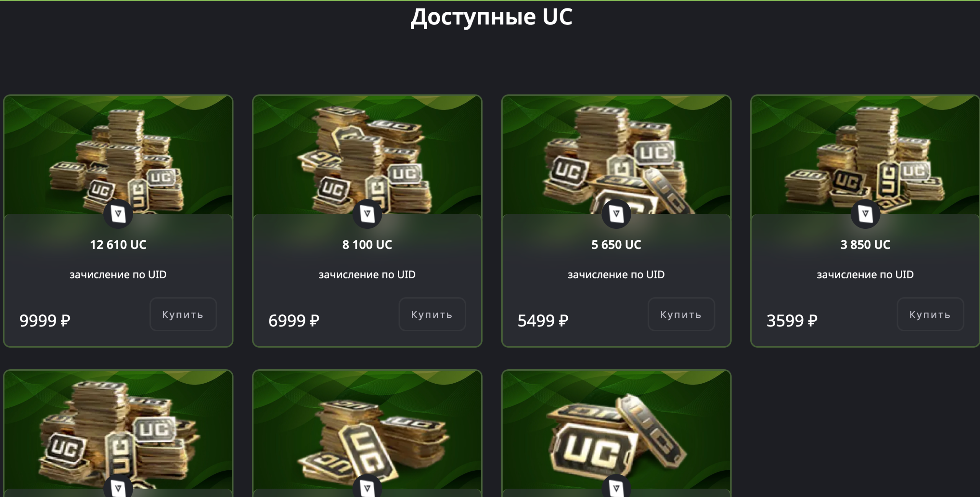The image size is (980, 497).
Task: Buy the 3 850 UC pack for 3599 ₽
Action: click(930, 314)
